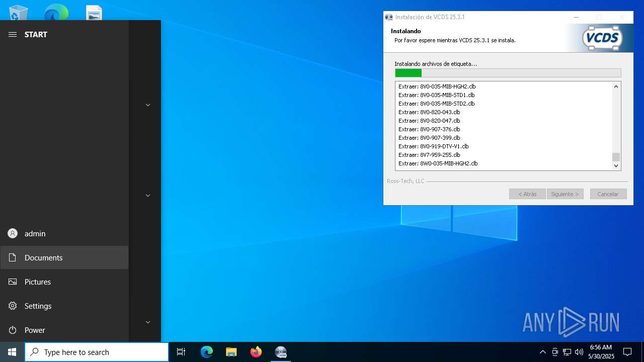
Task: Click the system tray security status icon
Action: pos(555,352)
